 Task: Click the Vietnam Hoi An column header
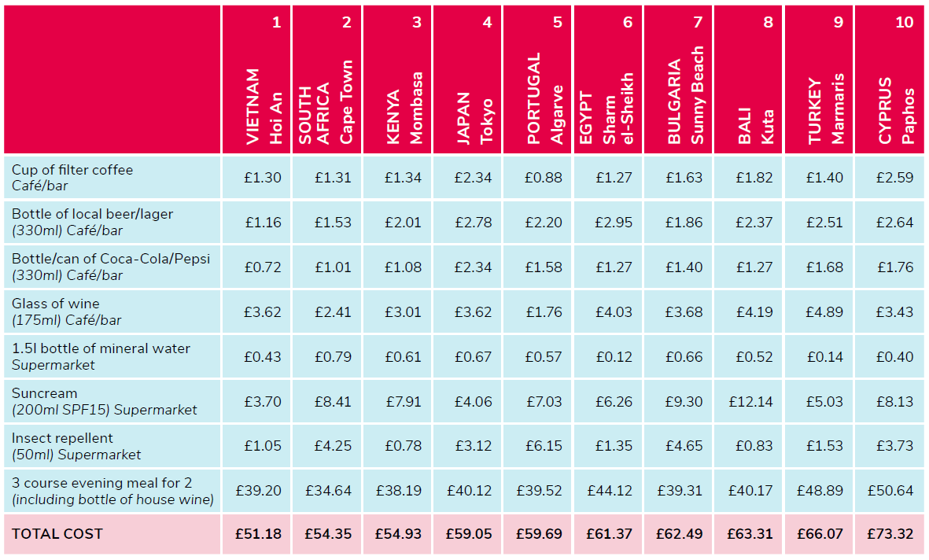264,106
